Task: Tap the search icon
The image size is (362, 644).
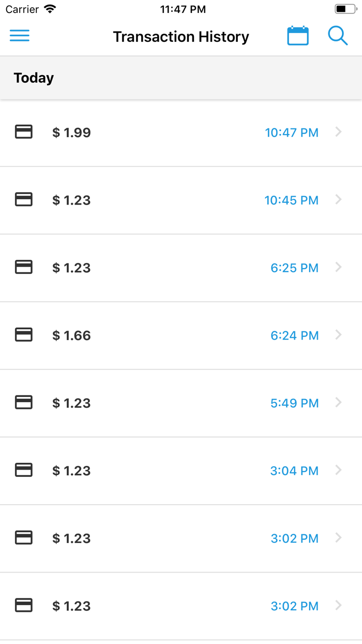Action: click(338, 36)
